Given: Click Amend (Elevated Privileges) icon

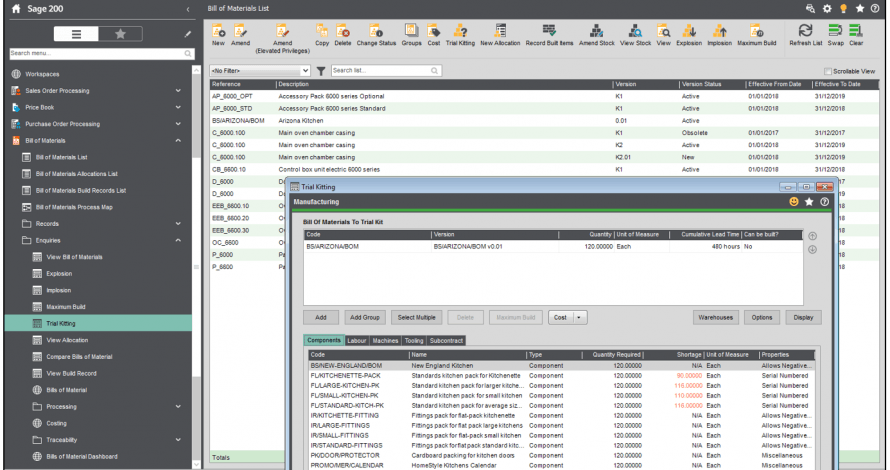Looking at the screenshot, I should pyautogui.click(x=282, y=39).
